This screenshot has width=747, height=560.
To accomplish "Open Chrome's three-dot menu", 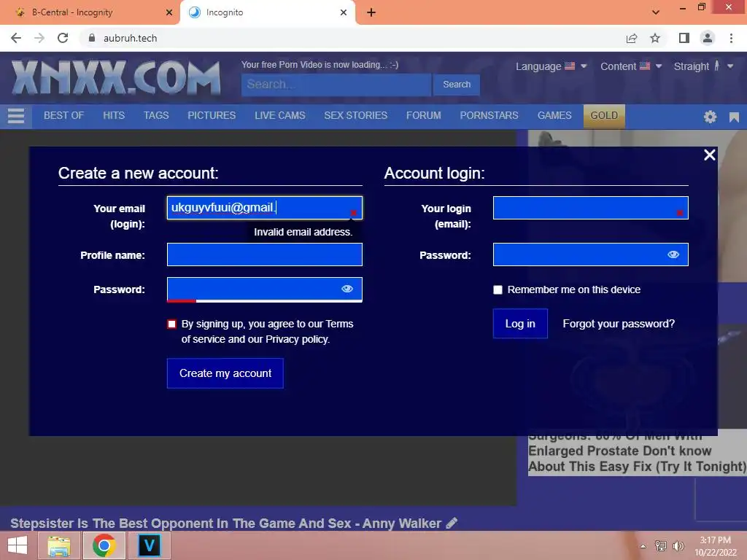I will (x=731, y=38).
